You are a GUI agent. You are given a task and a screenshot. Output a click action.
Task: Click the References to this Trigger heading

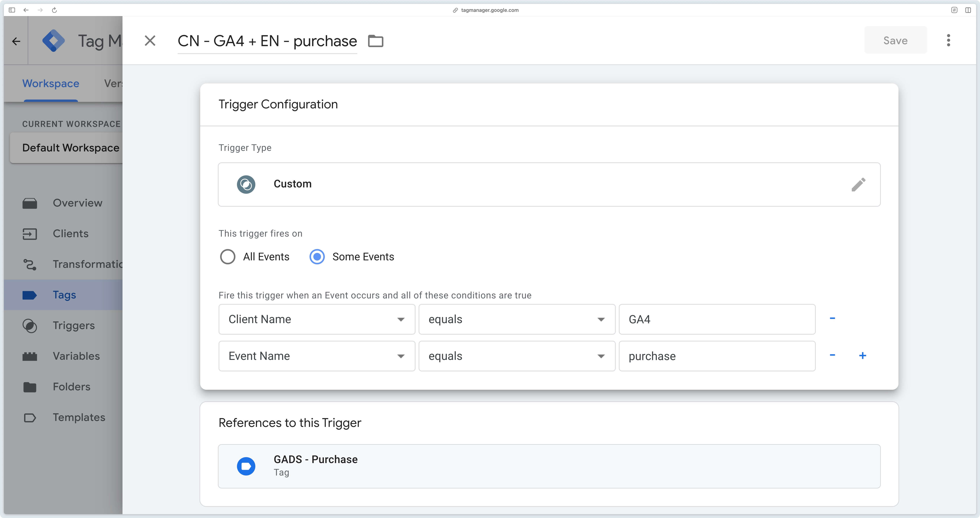(x=290, y=423)
